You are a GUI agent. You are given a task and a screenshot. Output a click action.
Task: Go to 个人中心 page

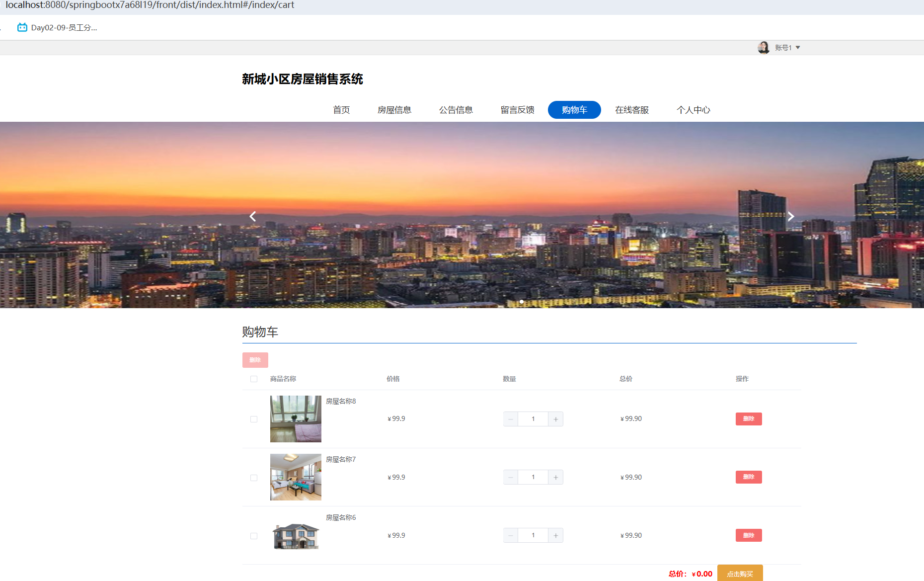click(693, 110)
